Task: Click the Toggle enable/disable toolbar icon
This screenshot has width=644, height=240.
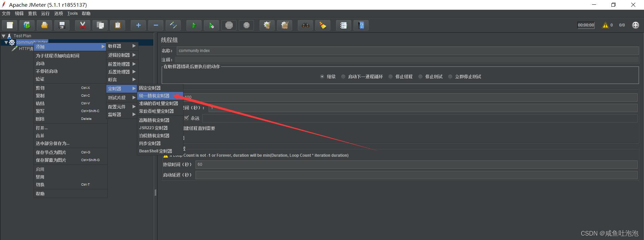Action: click(x=173, y=25)
